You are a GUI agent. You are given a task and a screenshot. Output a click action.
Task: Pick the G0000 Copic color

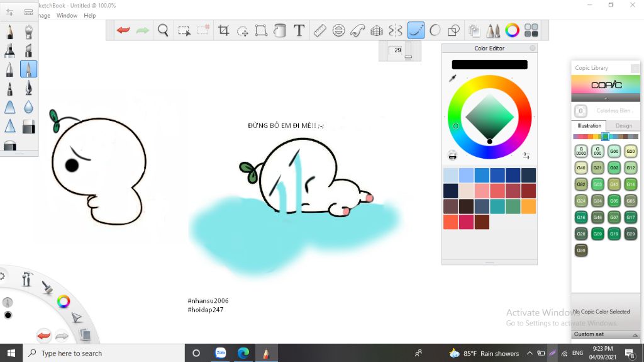580,151
